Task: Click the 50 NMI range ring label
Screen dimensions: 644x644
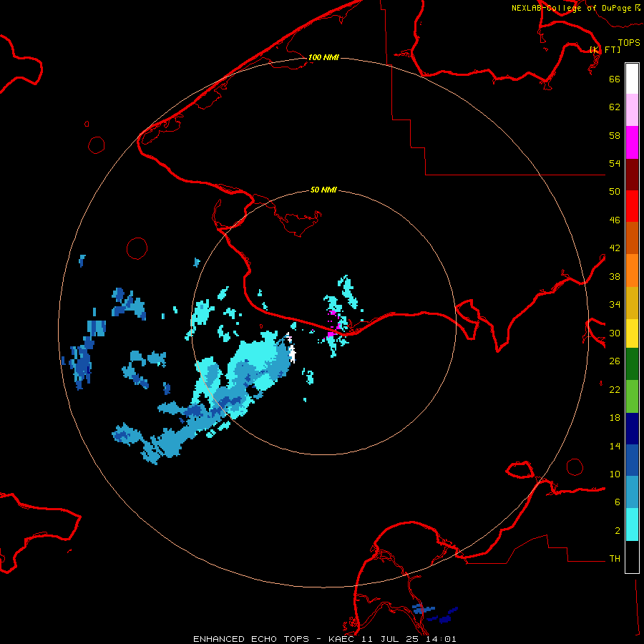Action: point(323,190)
